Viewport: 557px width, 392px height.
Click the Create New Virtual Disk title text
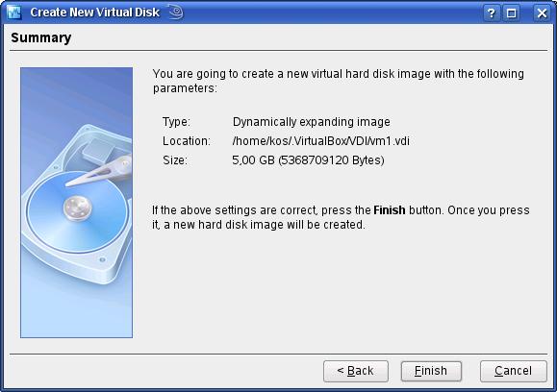click(95, 12)
